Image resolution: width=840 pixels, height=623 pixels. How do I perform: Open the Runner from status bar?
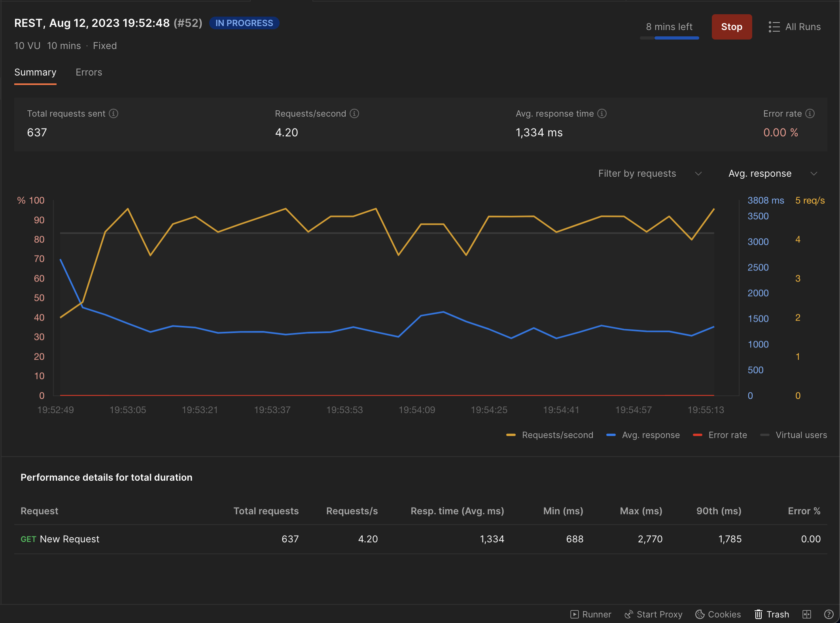pyautogui.click(x=591, y=614)
